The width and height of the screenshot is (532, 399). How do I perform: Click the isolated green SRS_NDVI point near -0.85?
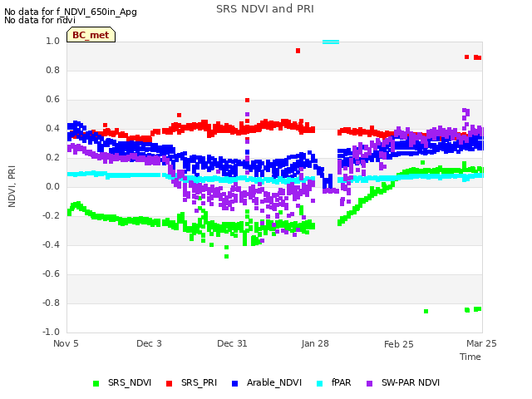pos(426,311)
